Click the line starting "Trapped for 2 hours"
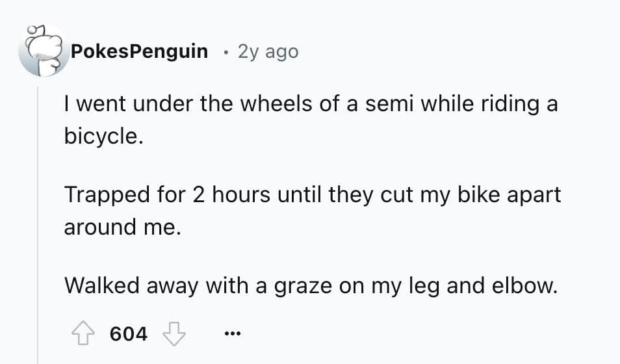620x364 pixels. (312, 195)
